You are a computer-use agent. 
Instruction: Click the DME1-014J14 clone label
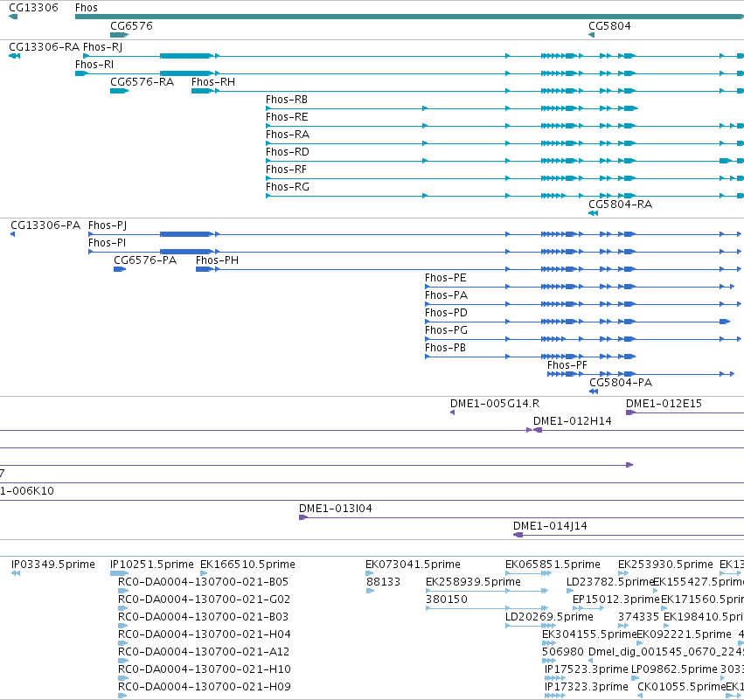click(x=550, y=525)
